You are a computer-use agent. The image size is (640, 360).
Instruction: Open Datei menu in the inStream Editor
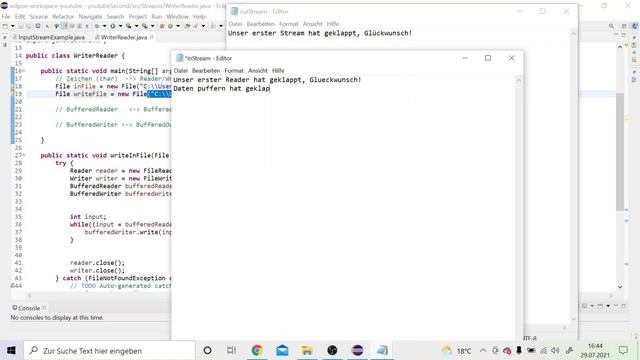[x=180, y=71]
